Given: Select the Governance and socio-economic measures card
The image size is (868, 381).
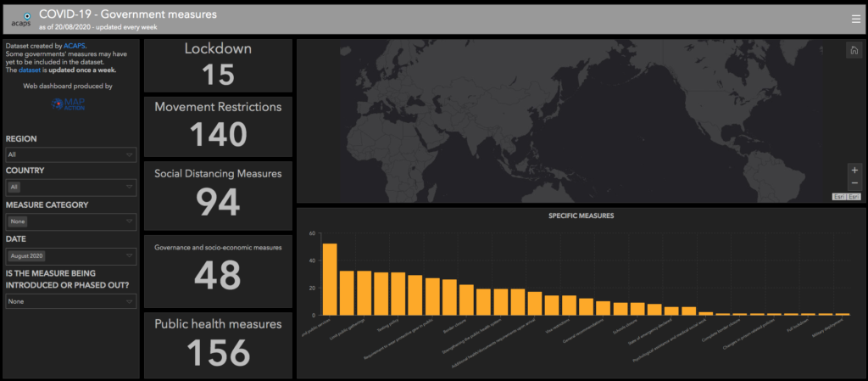Looking at the screenshot, I should 218,270.
